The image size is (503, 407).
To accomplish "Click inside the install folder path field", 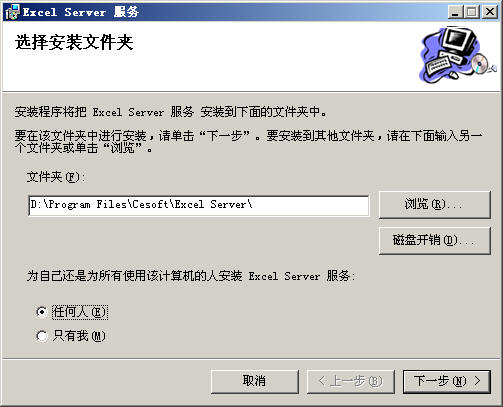I will click(x=199, y=205).
